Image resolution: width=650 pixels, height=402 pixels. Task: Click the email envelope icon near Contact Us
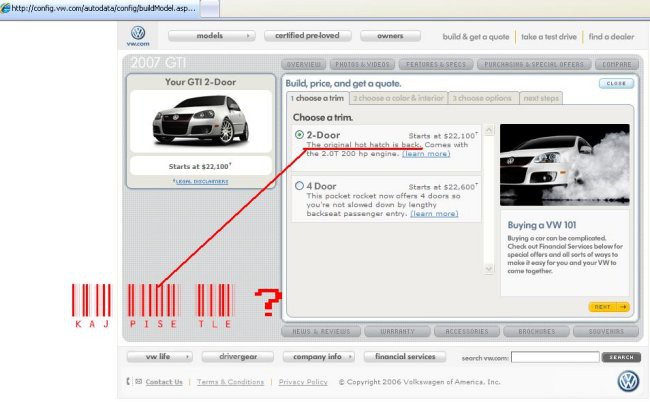(138, 381)
